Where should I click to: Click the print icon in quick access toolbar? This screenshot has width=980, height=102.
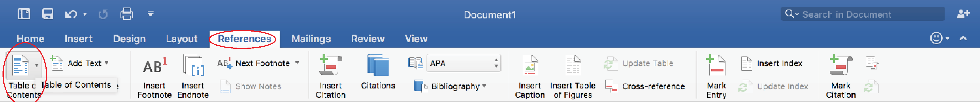coord(126,14)
